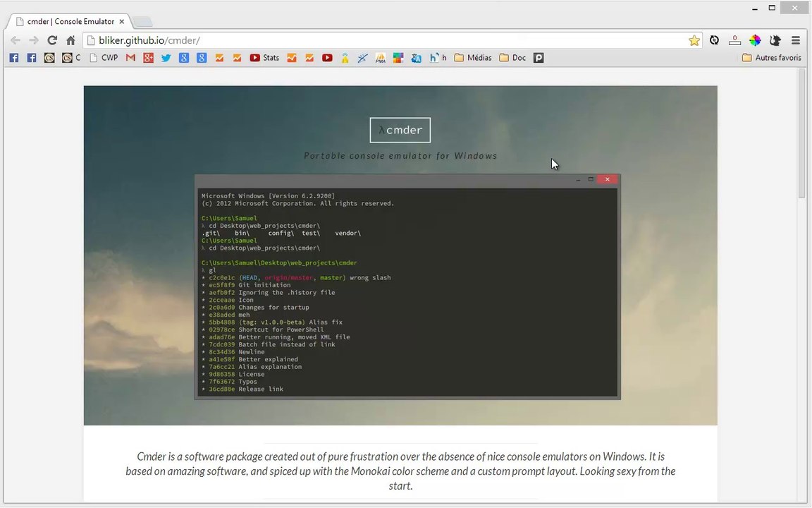
Task: Focus the address bar showing bliker.github.io/cmder/
Action: 391,40
